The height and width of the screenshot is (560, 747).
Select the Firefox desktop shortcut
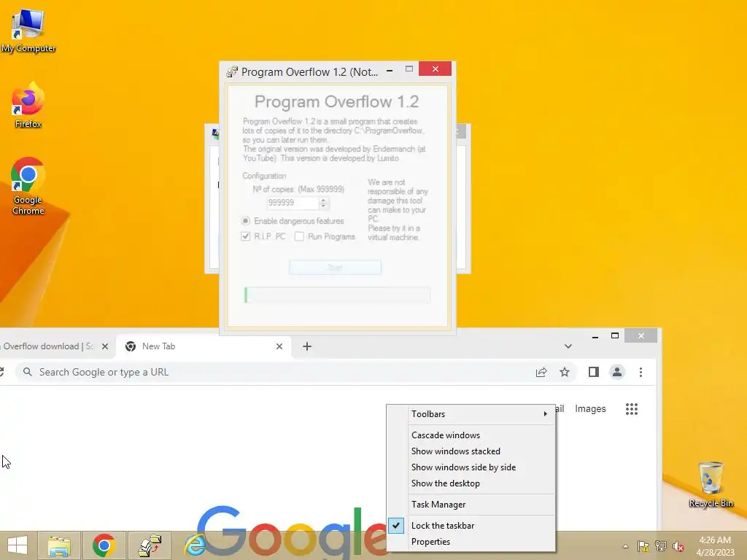[x=28, y=105]
